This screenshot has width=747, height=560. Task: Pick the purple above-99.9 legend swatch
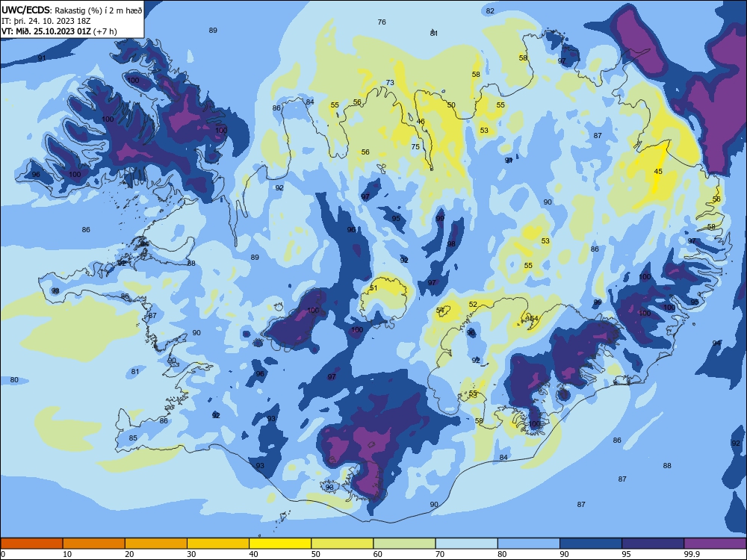click(715, 544)
